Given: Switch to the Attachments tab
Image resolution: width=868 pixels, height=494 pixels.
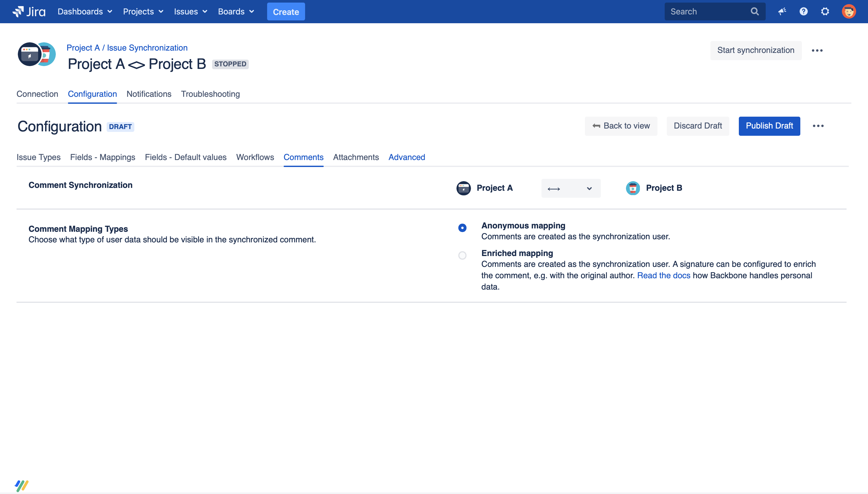Looking at the screenshot, I should click(x=355, y=157).
